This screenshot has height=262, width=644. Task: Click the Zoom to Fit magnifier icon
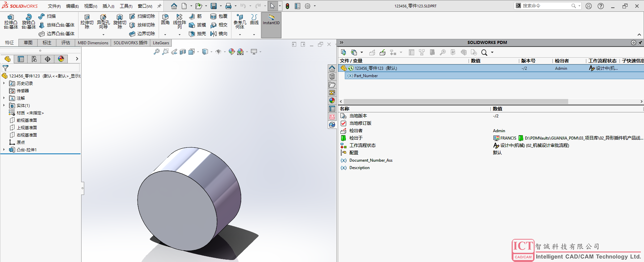(x=157, y=52)
